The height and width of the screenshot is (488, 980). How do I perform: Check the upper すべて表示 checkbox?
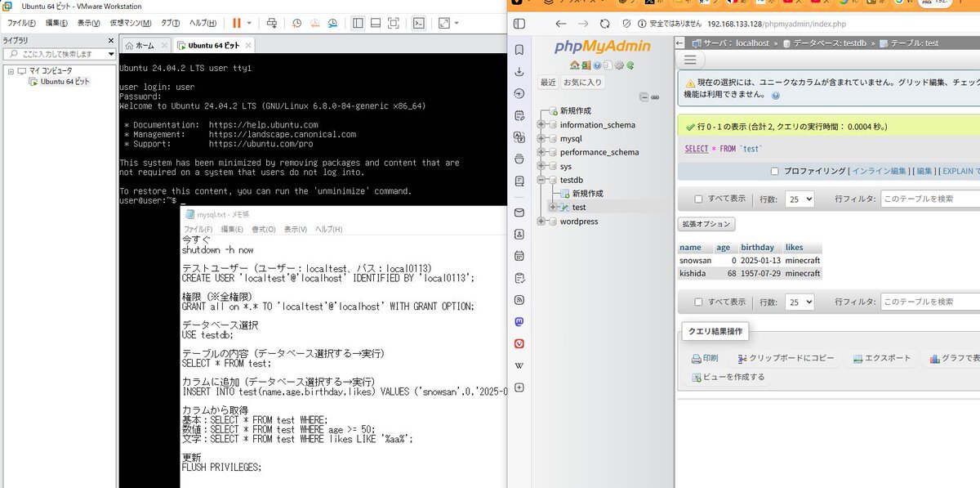click(698, 199)
